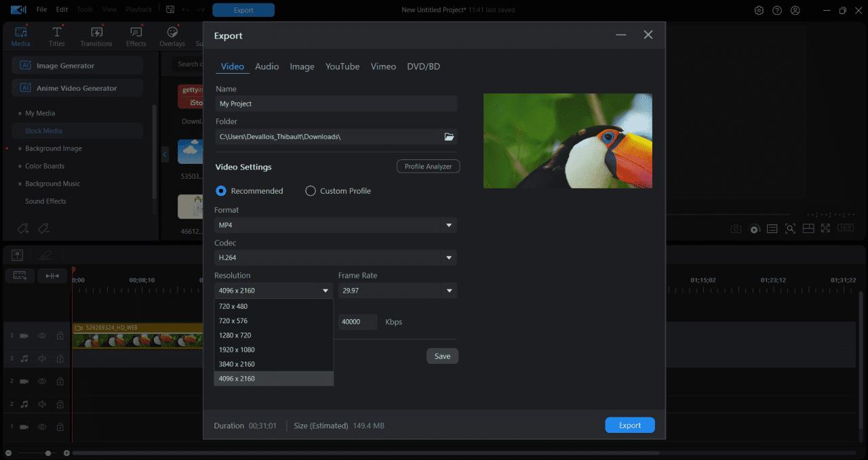Switch to the DVD/BD export tab
Image resolution: width=868 pixels, height=460 pixels.
[423, 66]
